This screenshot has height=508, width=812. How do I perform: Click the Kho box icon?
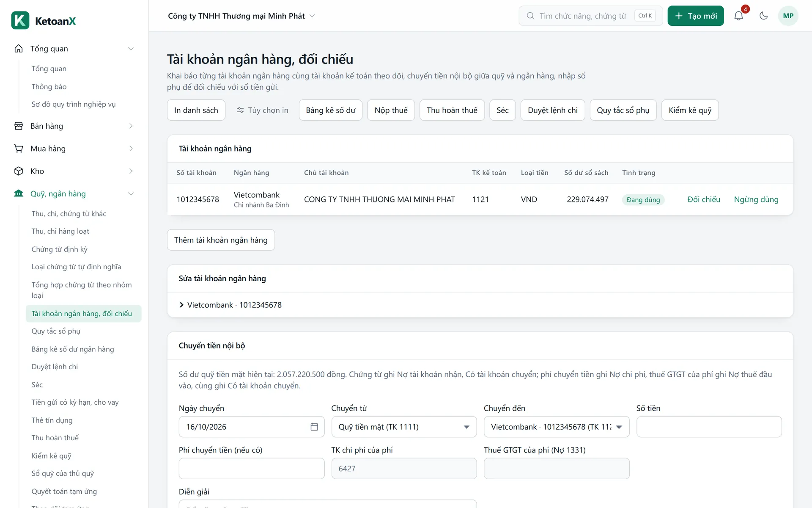tap(19, 171)
